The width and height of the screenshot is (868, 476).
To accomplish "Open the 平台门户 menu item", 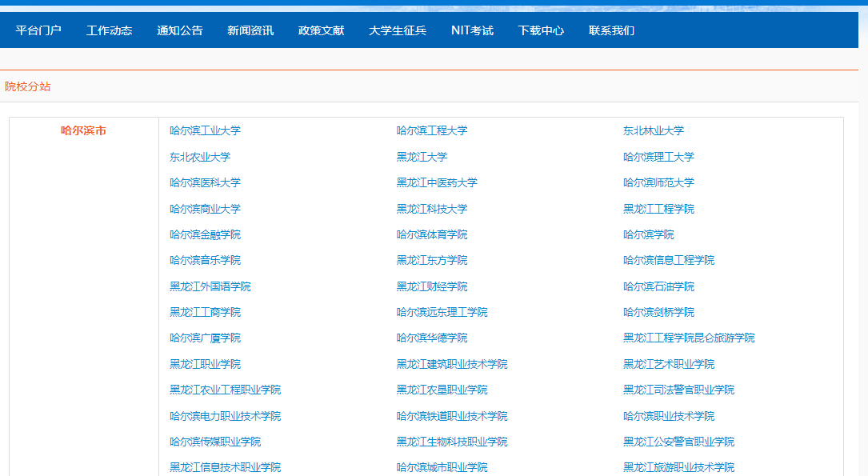I will click(x=38, y=30).
